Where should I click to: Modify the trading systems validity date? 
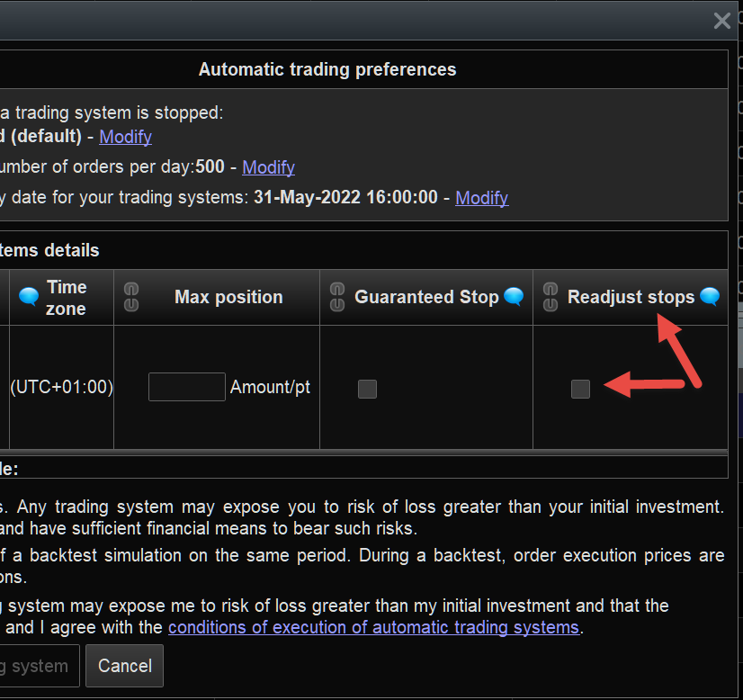(x=481, y=198)
